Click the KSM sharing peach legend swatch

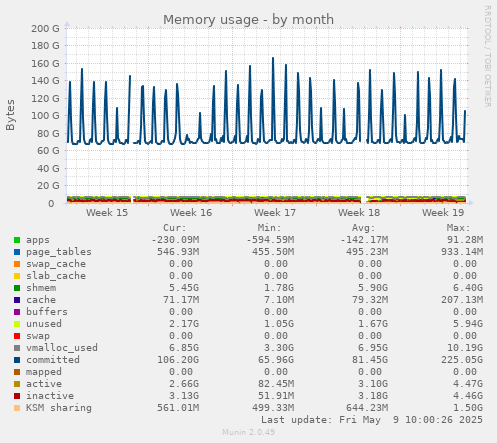click(17, 408)
